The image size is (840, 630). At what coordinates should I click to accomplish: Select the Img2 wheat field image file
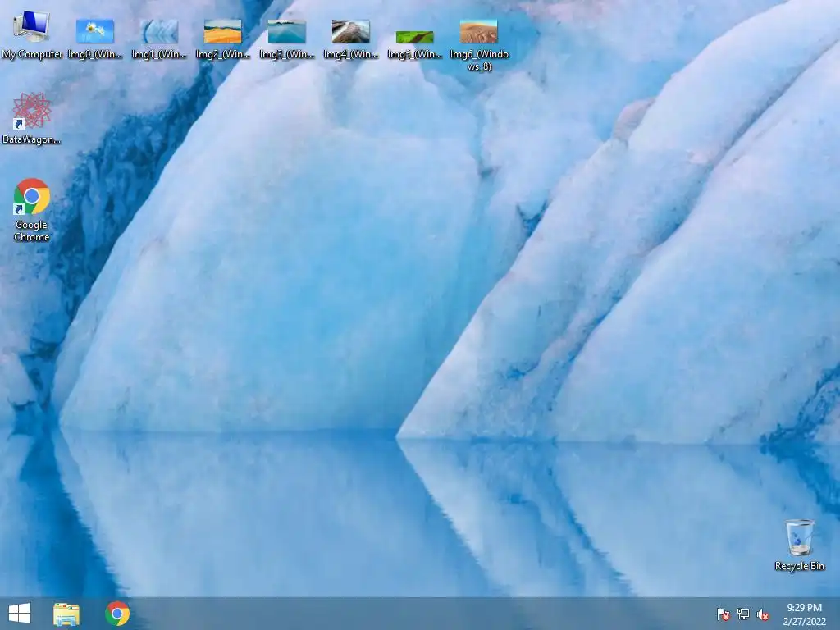click(x=223, y=39)
